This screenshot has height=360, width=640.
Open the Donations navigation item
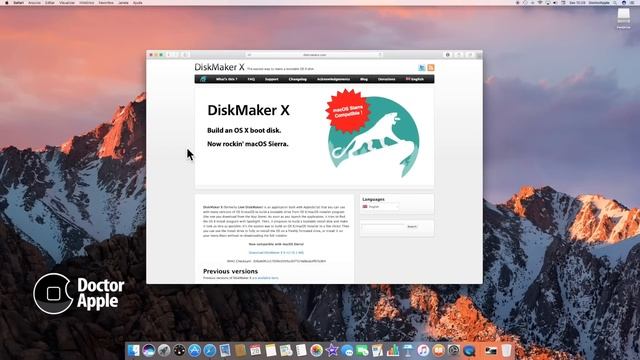click(387, 79)
